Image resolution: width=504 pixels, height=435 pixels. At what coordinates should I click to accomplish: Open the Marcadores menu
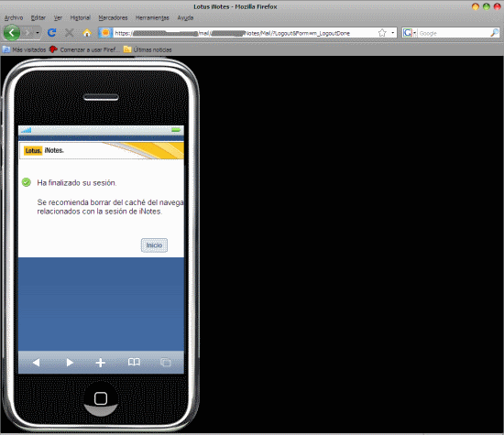pos(113,17)
